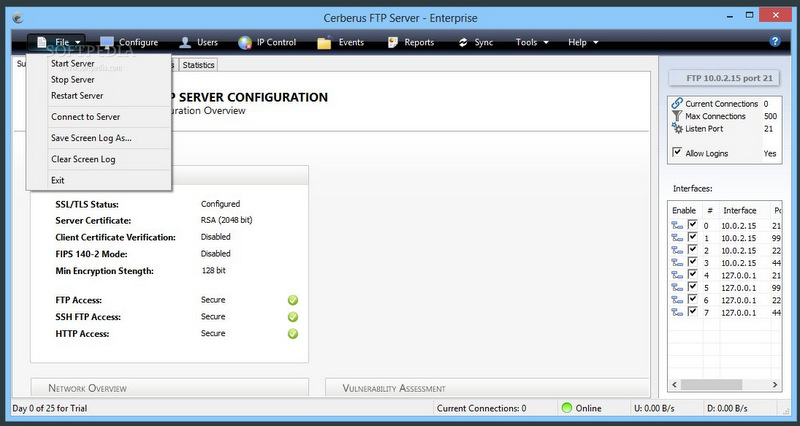Click the Reports chart icon

click(x=392, y=42)
